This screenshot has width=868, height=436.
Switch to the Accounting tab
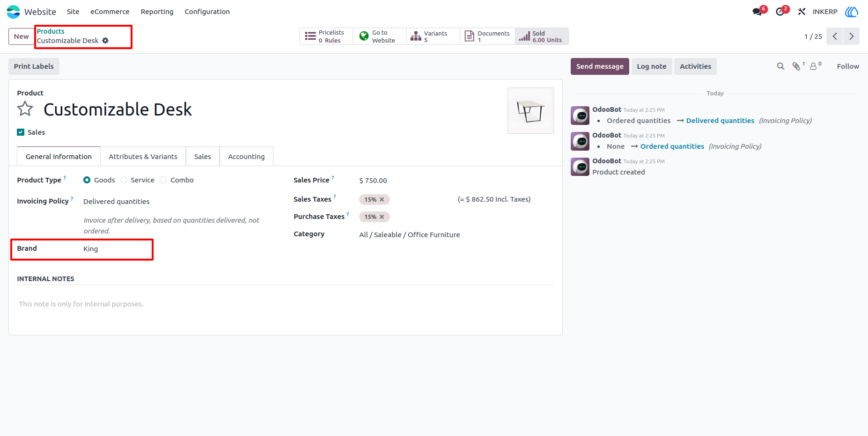tap(246, 157)
